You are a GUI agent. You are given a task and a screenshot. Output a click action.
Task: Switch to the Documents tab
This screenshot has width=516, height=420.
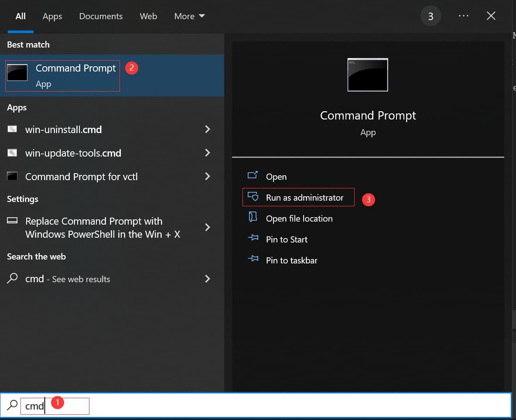(x=101, y=16)
